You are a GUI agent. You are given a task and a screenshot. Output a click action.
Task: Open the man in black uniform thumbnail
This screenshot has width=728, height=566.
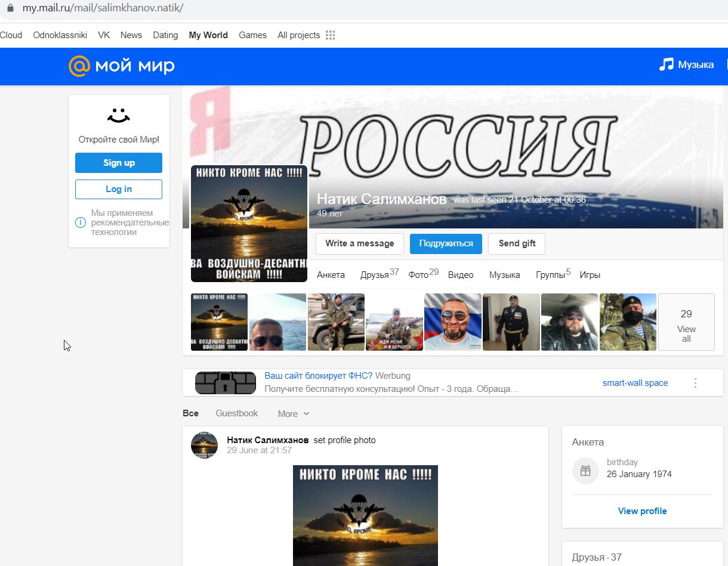point(511,322)
